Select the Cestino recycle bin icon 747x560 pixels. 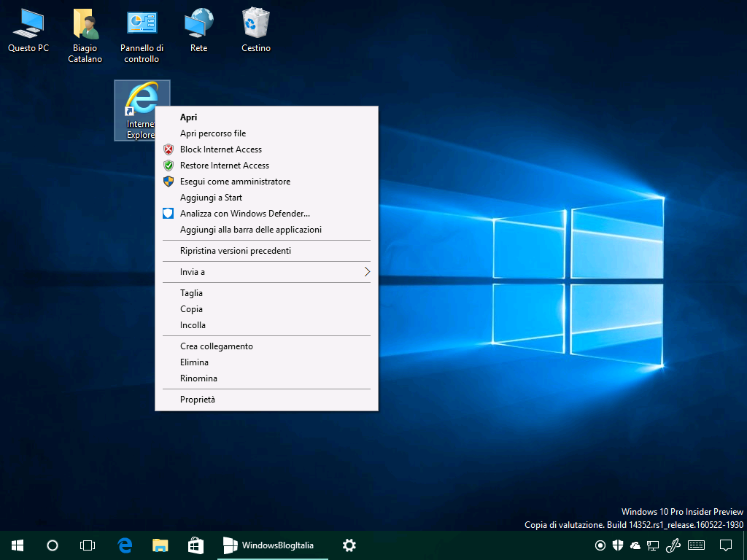(x=256, y=29)
